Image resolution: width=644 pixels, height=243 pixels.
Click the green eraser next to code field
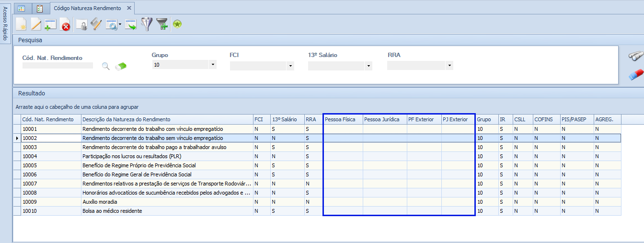[121, 66]
